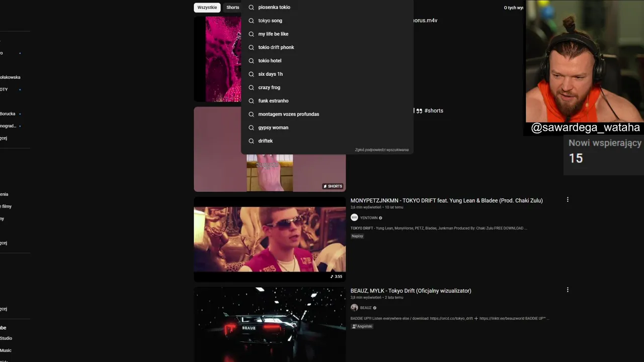
Task: Click the search icon beside 'piosenka tokio'
Action: click(x=251, y=7)
